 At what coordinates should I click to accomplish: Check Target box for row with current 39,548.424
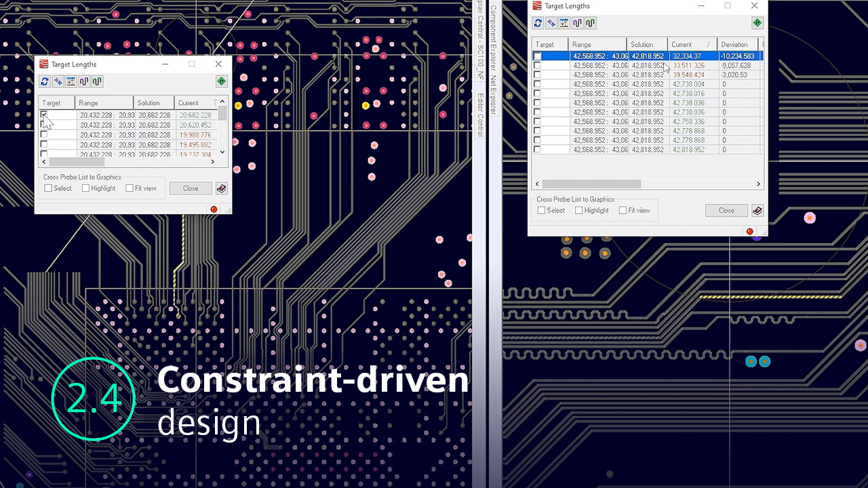coord(538,75)
